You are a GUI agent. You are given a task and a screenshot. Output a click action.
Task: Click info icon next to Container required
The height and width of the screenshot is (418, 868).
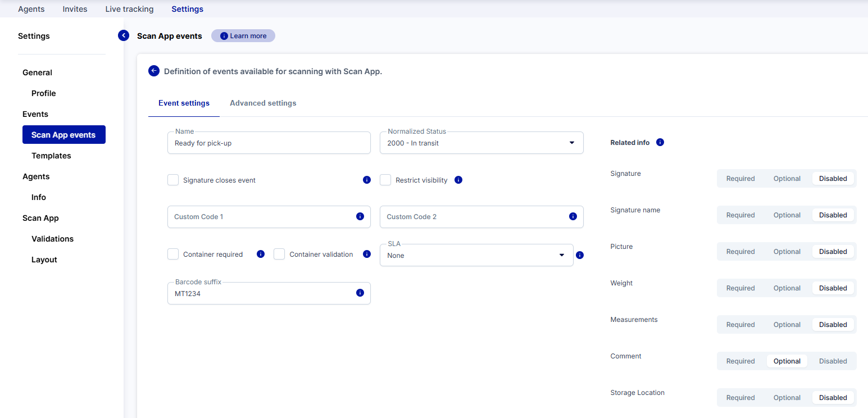261,254
